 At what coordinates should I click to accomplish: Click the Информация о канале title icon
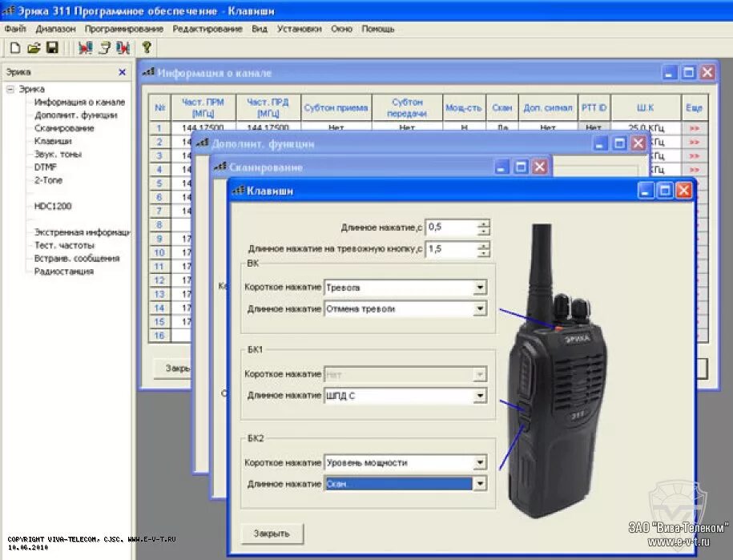pyautogui.click(x=149, y=72)
